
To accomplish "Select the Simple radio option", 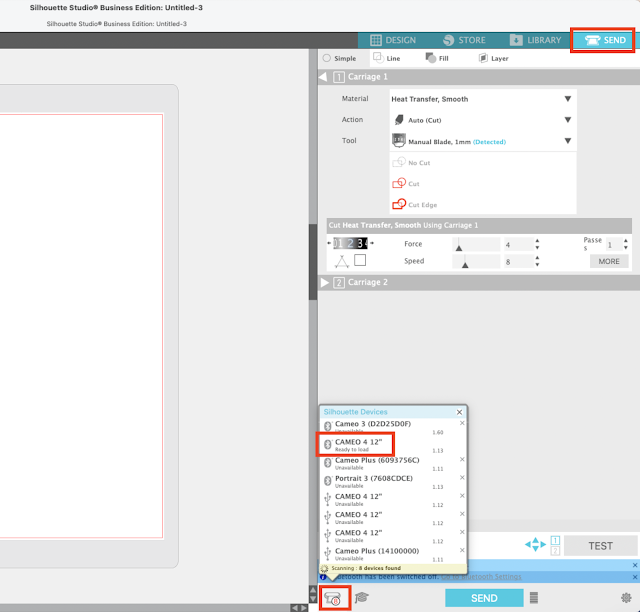I will 339,58.
